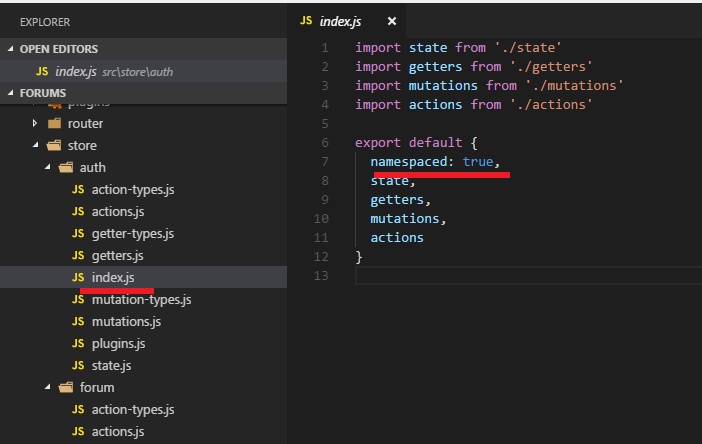Click 'mutations,' on line 10
Image resolution: width=702 pixels, height=444 pixels.
coord(408,218)
